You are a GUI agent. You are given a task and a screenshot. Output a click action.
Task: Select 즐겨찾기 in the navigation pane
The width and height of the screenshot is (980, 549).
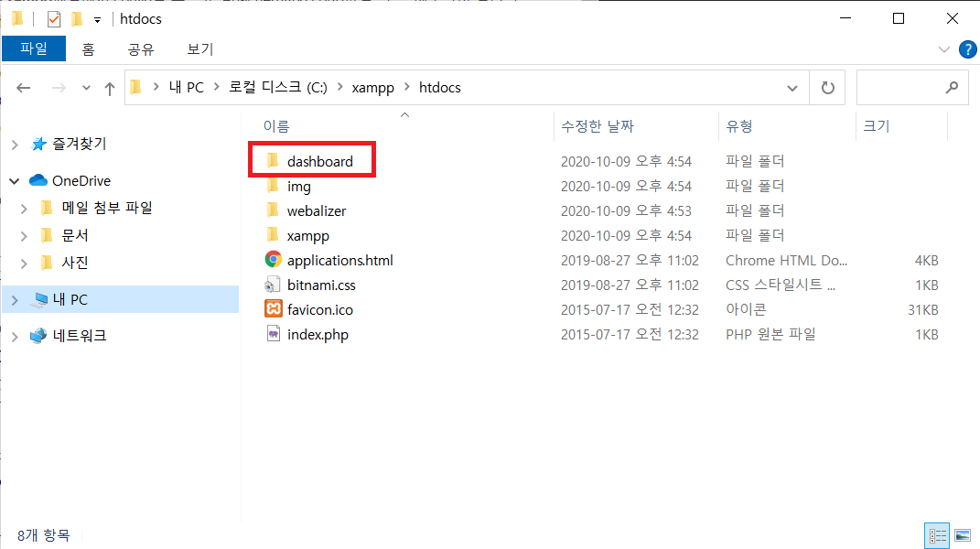click(79, 145)
